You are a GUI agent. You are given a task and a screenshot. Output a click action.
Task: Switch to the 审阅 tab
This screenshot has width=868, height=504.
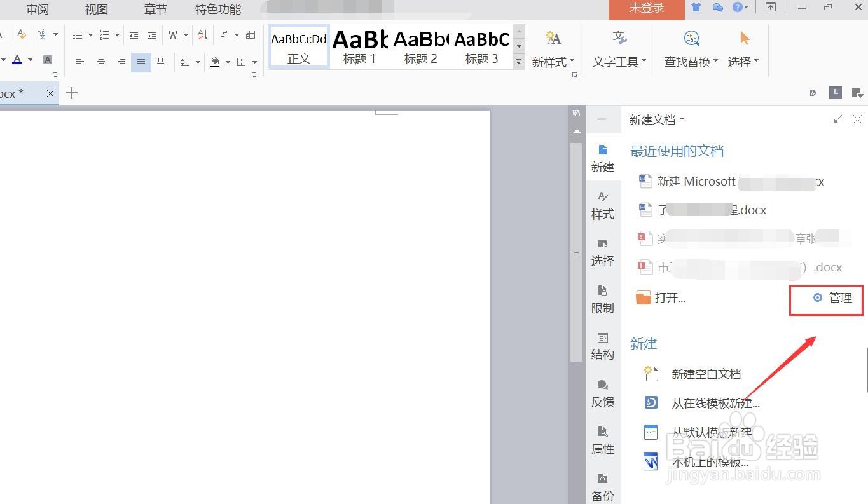tap(38, 9)
